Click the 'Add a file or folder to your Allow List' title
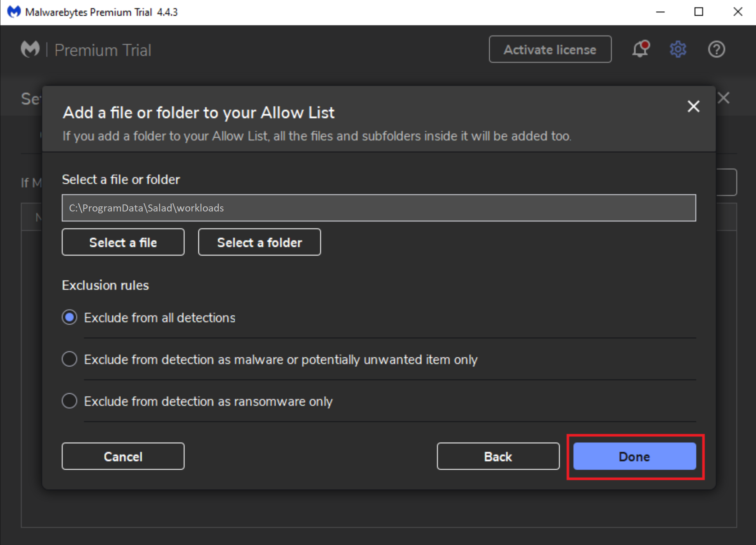 198,113
